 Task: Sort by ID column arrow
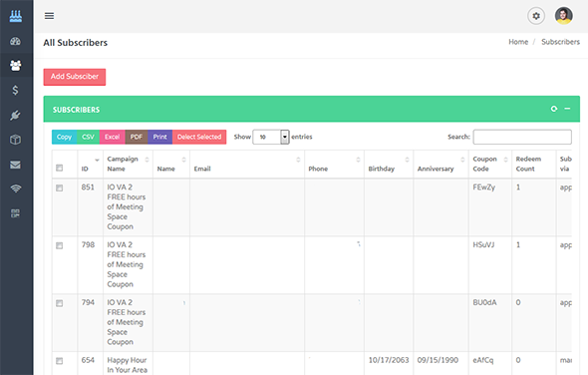pos(97,160)
